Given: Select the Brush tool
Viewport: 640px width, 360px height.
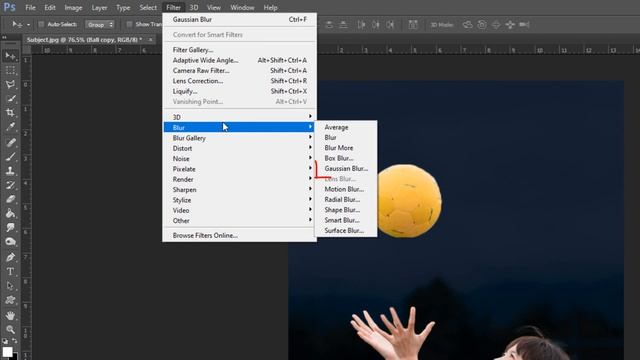Looking at the screenshot, I should [x=10, y=157].
